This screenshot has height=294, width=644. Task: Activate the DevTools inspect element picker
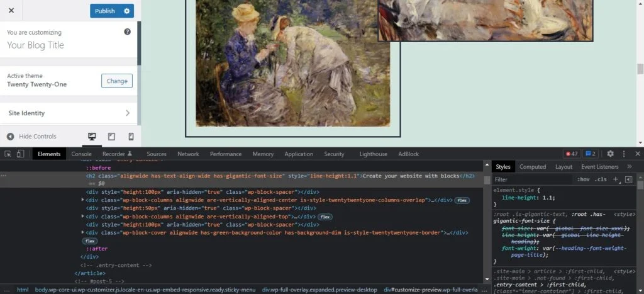(x=8, y=154)
